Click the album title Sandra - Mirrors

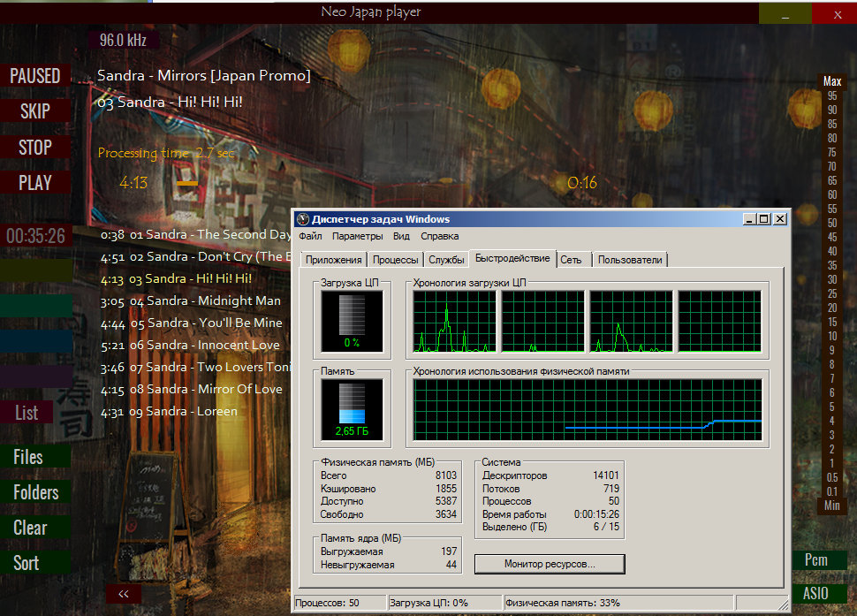coord(203,75)
